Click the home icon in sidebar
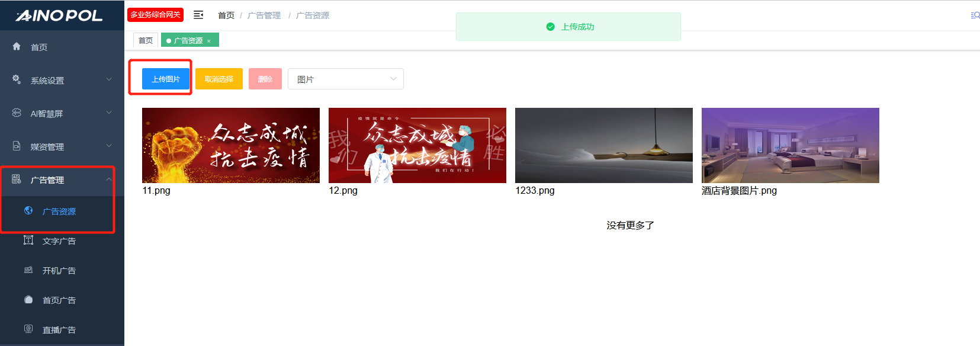 [x=17, y=46]
